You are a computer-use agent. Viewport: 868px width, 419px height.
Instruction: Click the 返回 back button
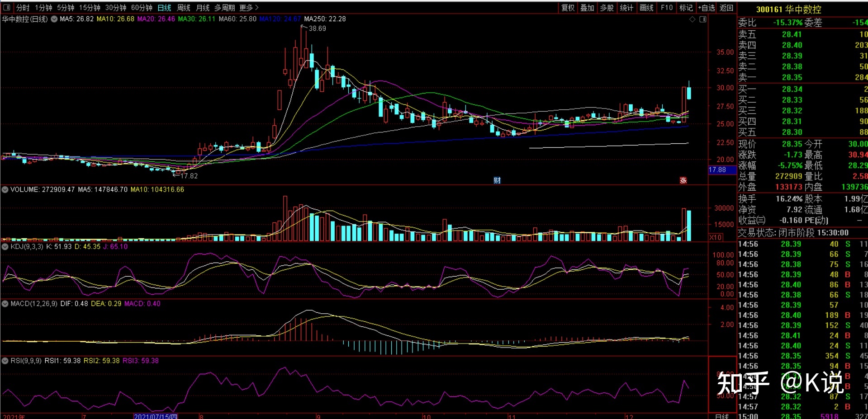pyautogui.click(x=726, y=8)
